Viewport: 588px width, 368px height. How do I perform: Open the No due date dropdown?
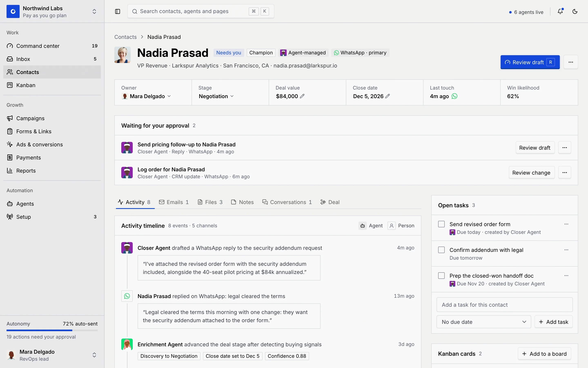point(483,322)
